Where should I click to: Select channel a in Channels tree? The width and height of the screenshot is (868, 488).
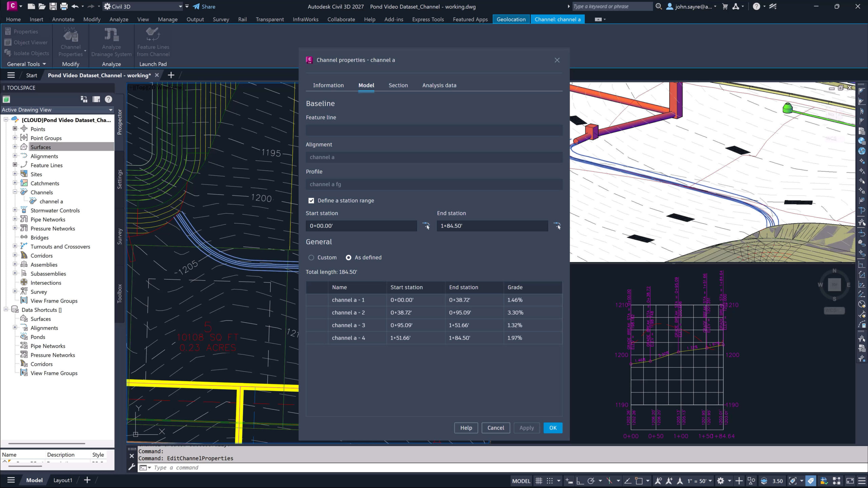pyautogui.click(x=51, y=201)
